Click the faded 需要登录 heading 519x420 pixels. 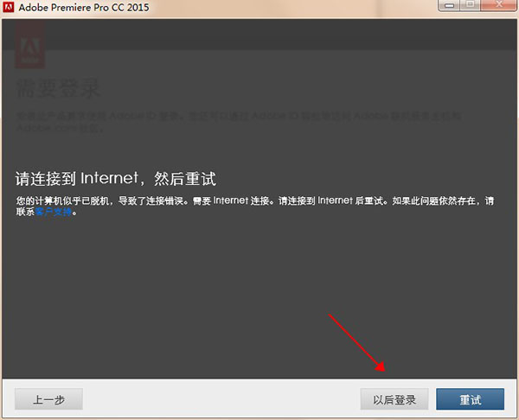click(x=59, y=88)
